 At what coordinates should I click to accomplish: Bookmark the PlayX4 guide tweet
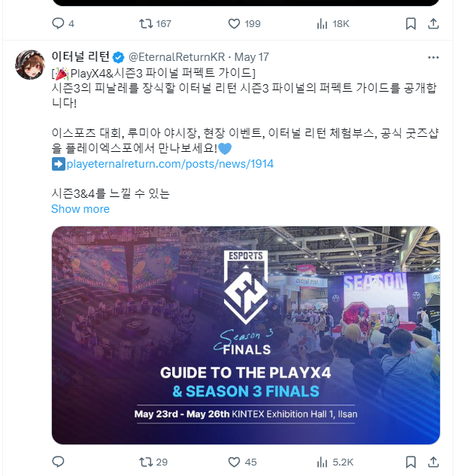click(411, 462)
